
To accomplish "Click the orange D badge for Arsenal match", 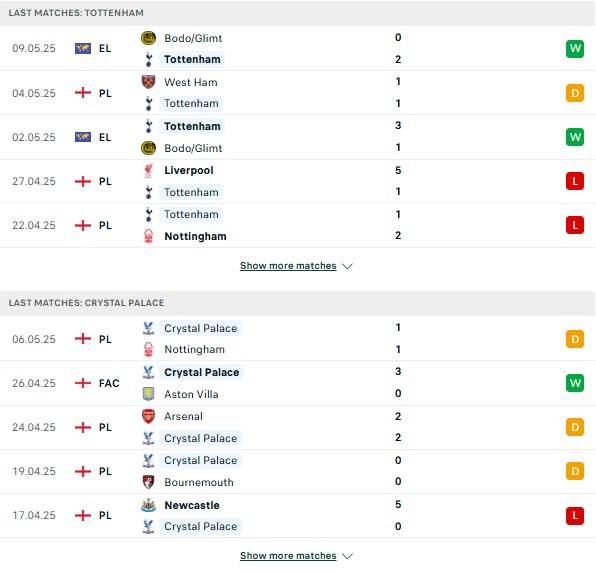I will (x=575, y=427).
